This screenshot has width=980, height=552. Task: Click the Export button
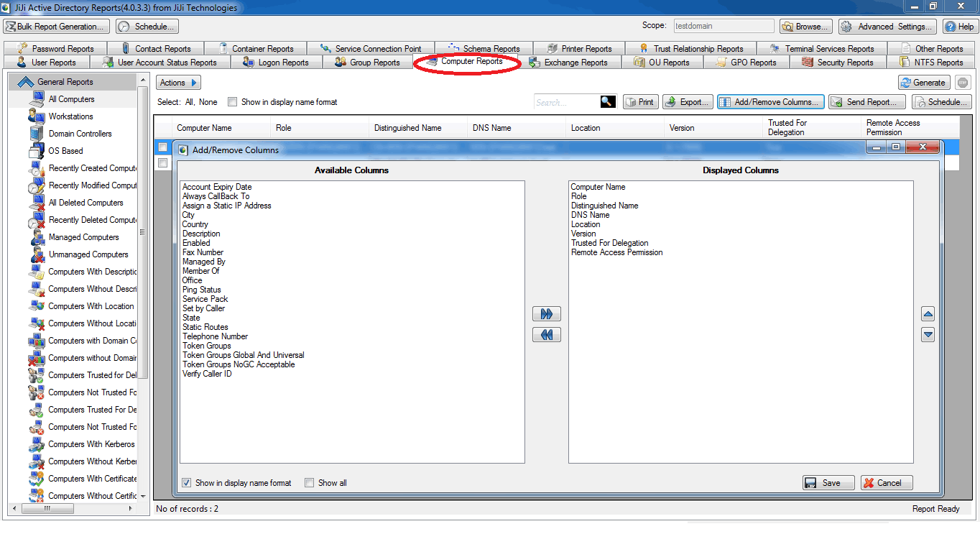[688, 102]
